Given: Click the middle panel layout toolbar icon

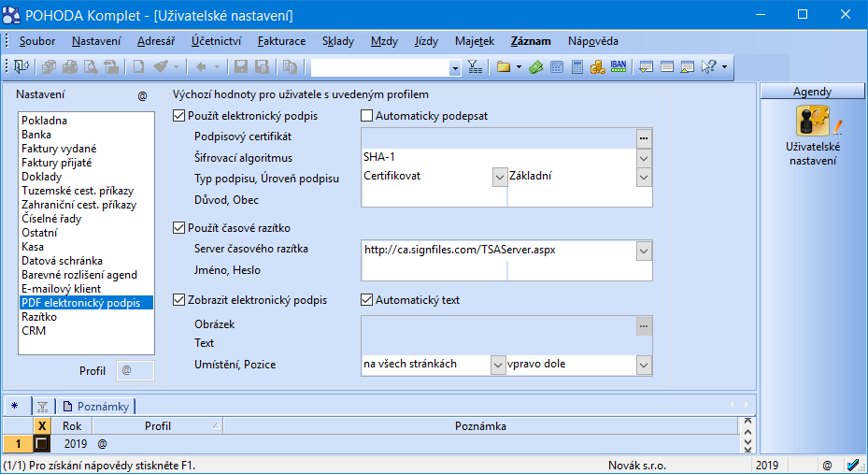Looking at the screenshot, I should (x=667, y=67).
